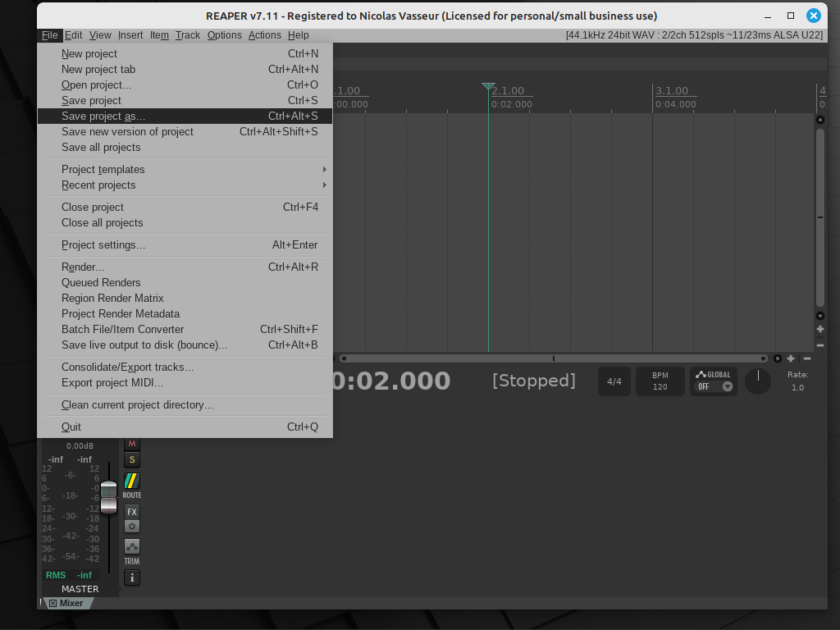Click Save project menu entry

click(185, 100)
